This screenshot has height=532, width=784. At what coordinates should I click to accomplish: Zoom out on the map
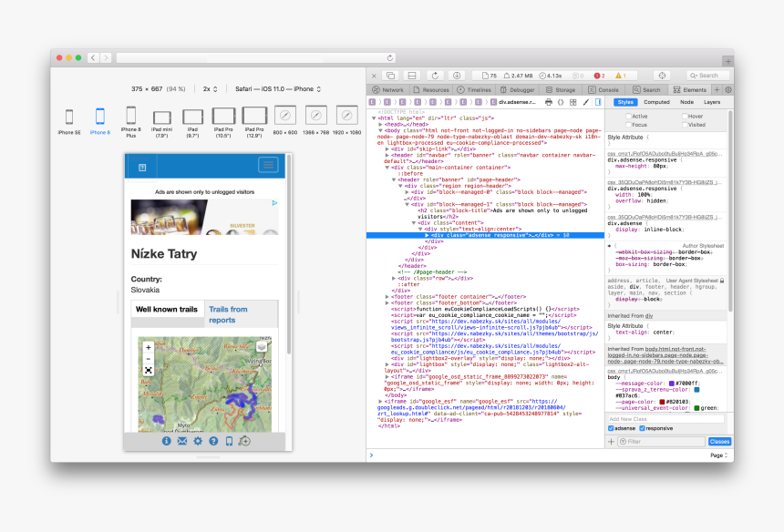click(148, 359)
